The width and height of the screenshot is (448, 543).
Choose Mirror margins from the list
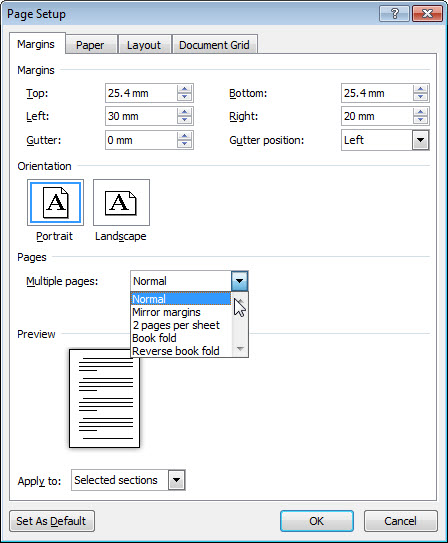pyautogui.click(x=166, y=312)
